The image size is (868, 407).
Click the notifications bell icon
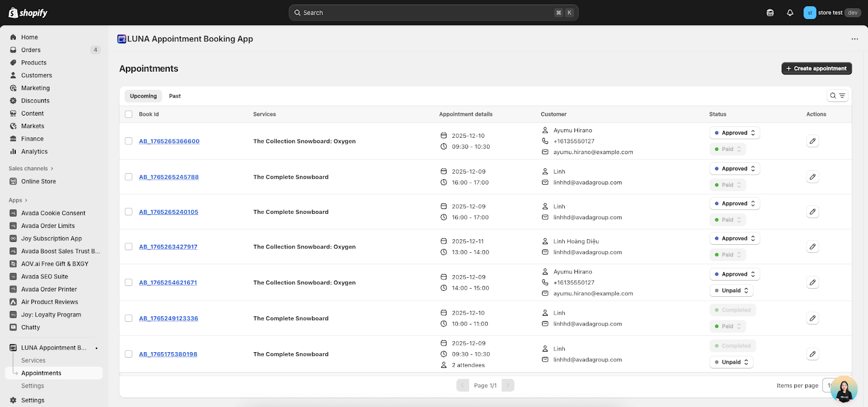pos(790,13)
